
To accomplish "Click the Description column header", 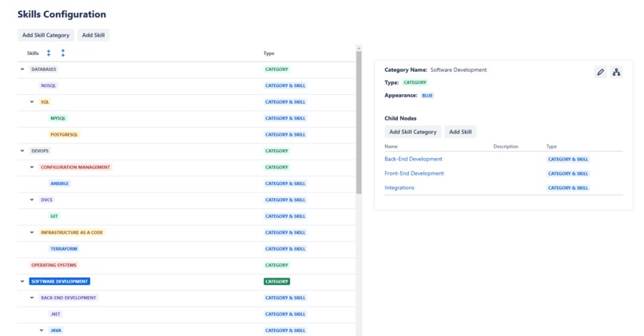I will [x=506, y=147].
